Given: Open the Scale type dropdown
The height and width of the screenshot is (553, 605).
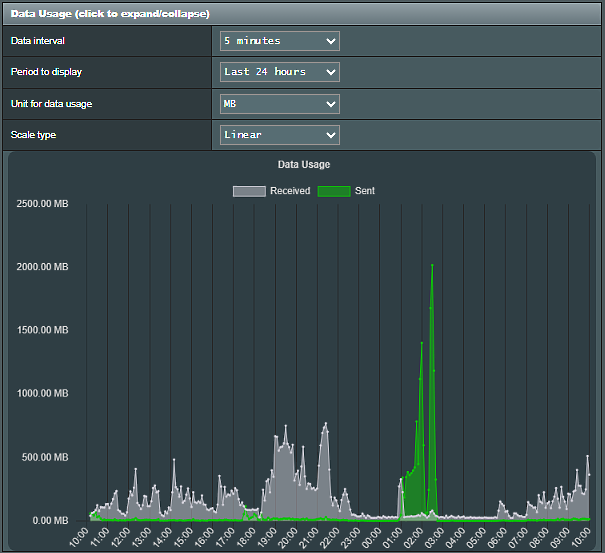Looking at the screenshot, I should click(280, 135).
